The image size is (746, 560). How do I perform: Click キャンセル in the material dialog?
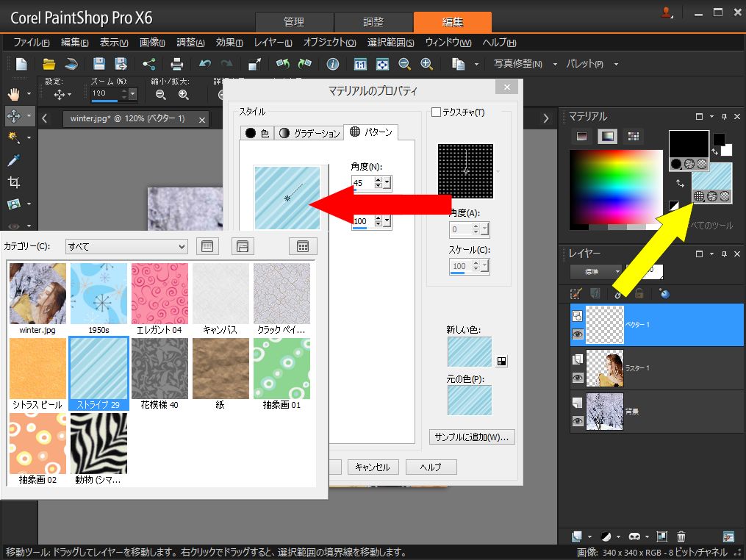pyautogui.click(x=373, y=467)
